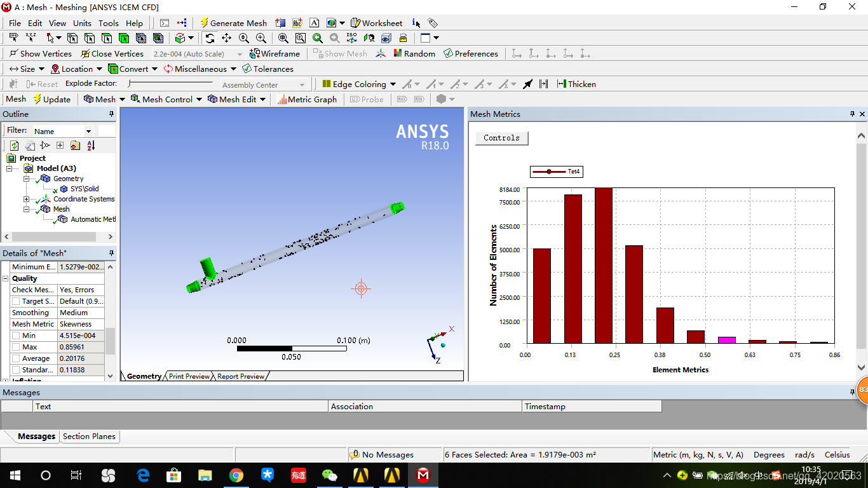Viewport: 868px width, 488px height.
Task: Choose the green Body selection filter icon
Action: pos(124,38)
